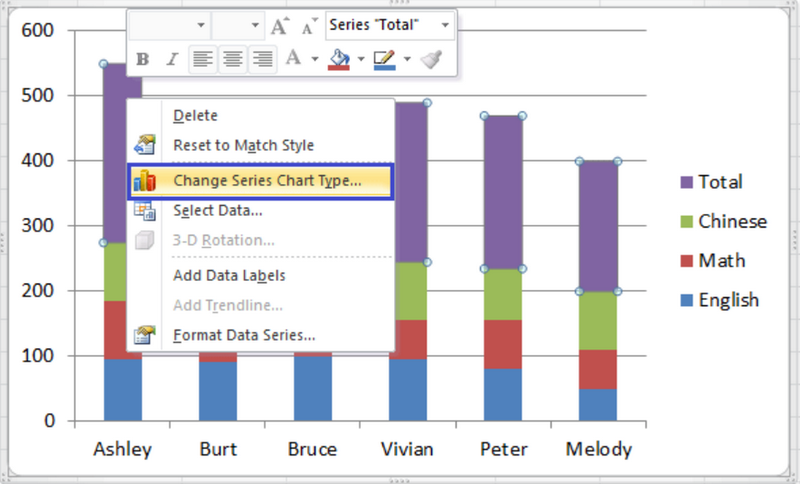Apply center alignment
The width and height of the screenshot is (800, 484).
coord(233,59)
